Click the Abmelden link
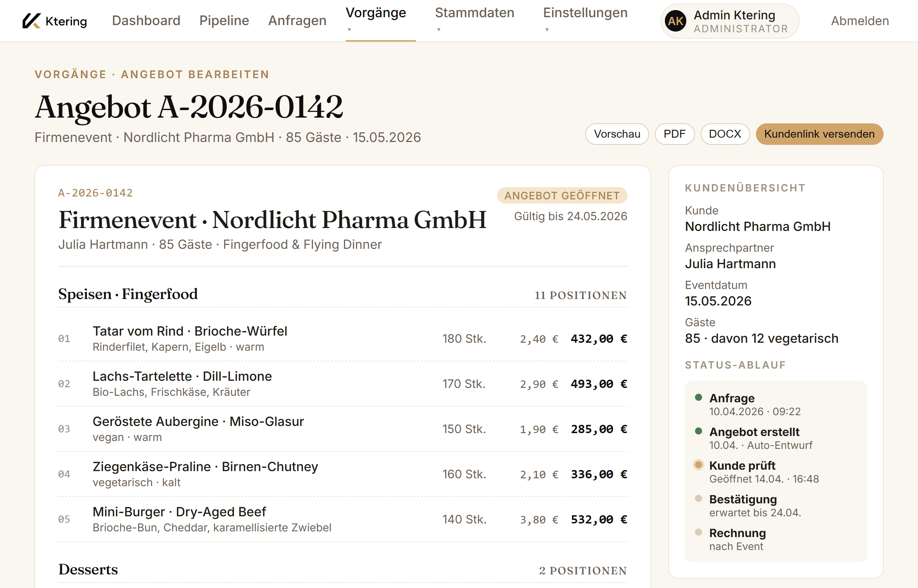Screen dimensions: 918x588 click(x=860, y=21)
